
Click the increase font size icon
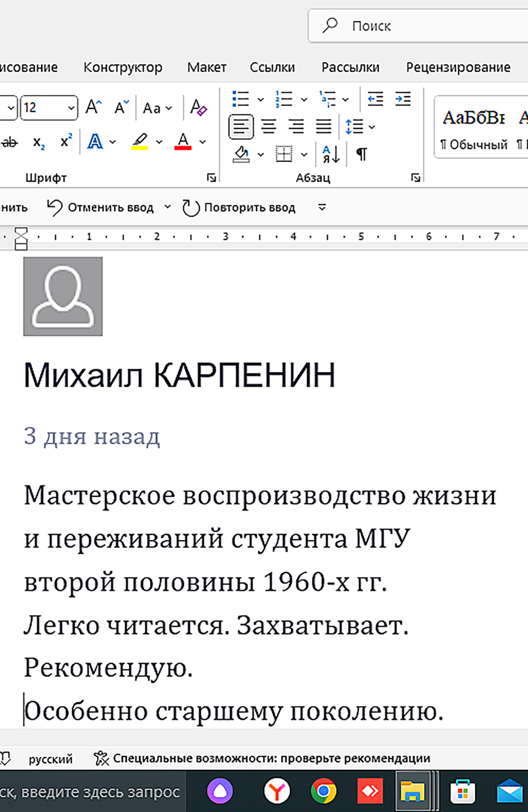pyautogui.click(x=94, y=107)
